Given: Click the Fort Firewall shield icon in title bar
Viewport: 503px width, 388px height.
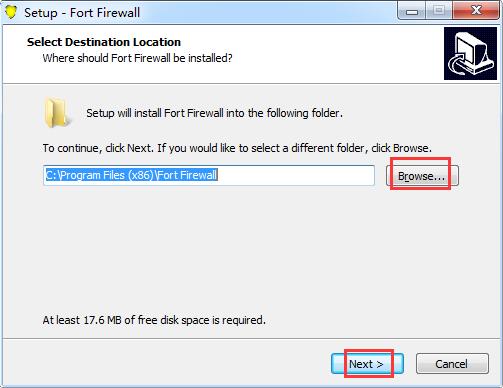Looking at the screenshot, I should 11,12.
